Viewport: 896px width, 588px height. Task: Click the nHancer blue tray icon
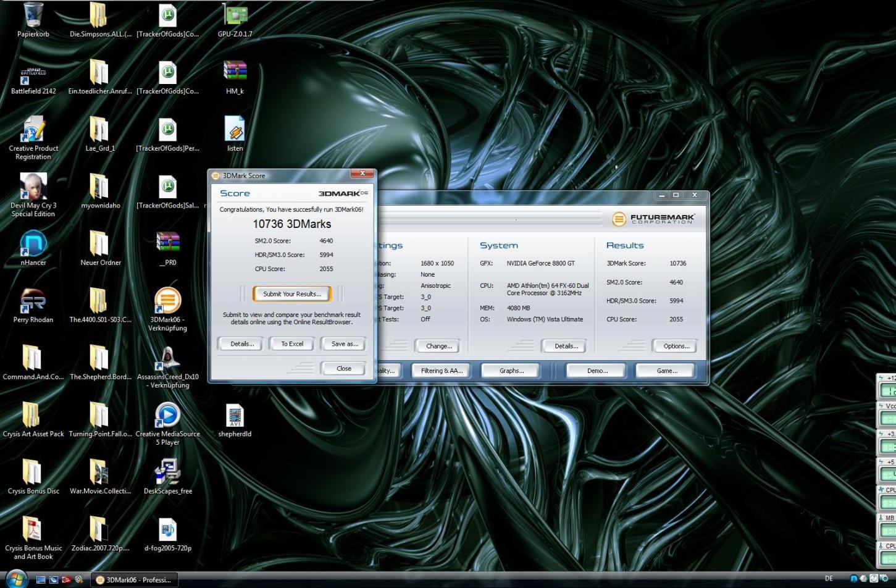(x=854, y=579)
